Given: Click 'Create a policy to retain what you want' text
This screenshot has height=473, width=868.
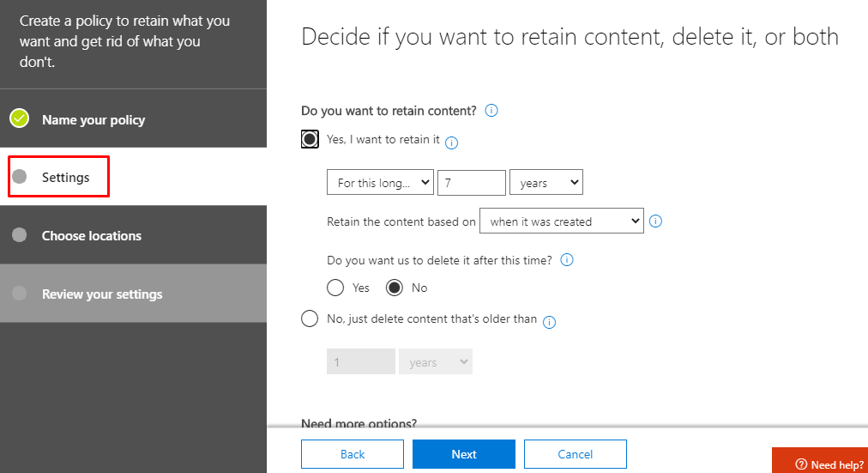Looking at the screenshot, I should coord(124,41).
